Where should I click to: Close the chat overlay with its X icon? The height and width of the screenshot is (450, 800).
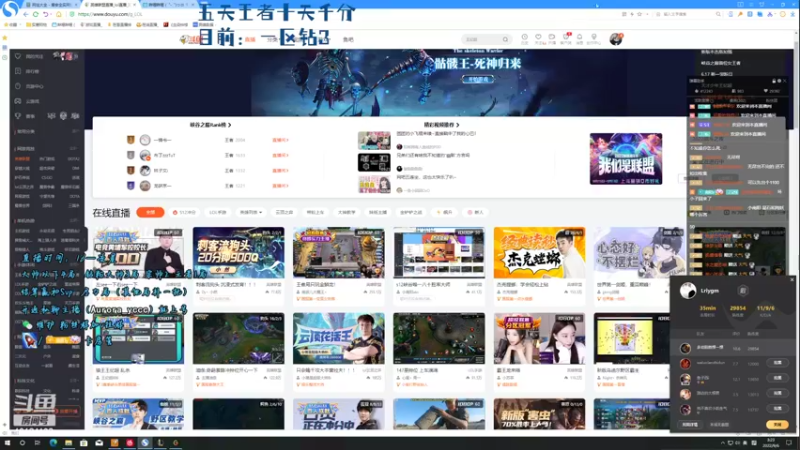[784, 81]
